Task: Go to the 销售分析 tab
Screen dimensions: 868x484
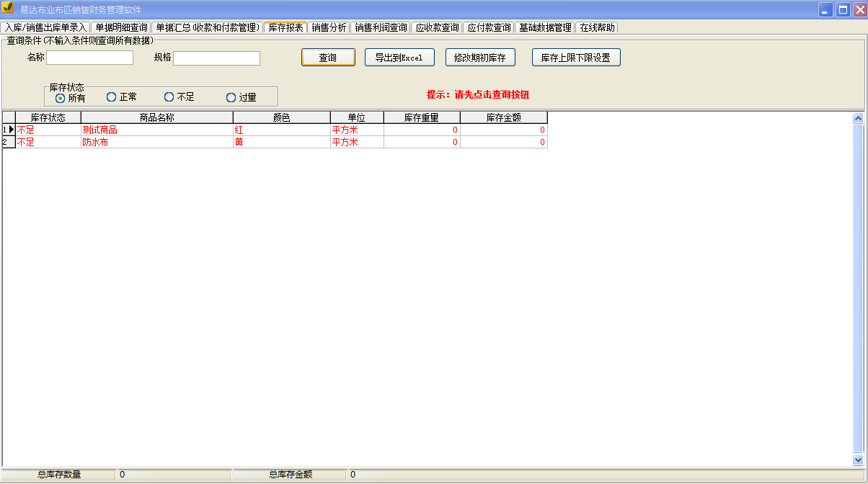Action: tap(329, 27)
